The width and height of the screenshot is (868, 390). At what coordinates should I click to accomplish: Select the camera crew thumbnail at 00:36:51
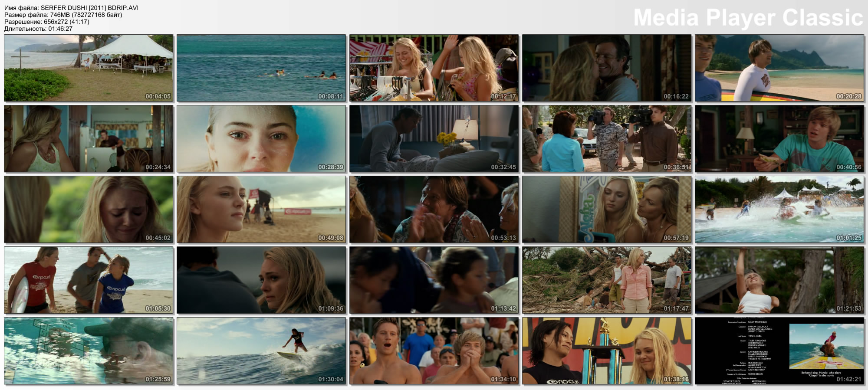coord(607,139)
